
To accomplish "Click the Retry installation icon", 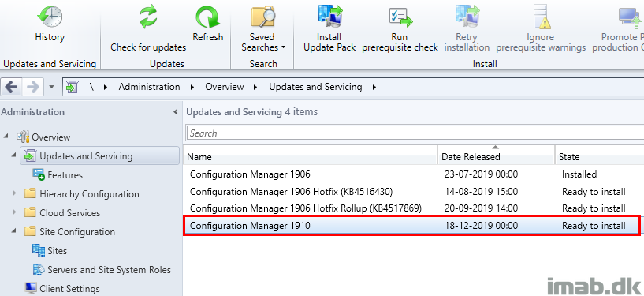I will point(467,17).
